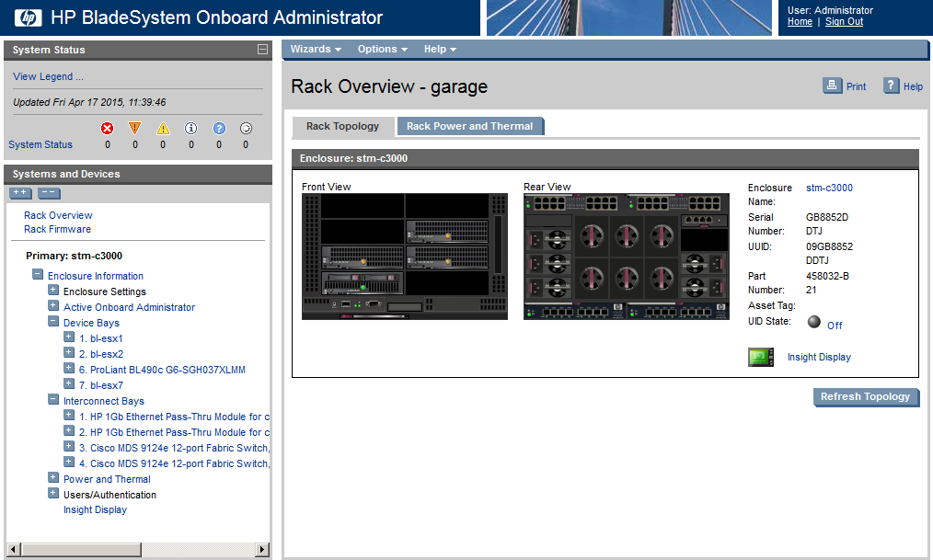Click the enclosure Front View image
Viewport: 933px width, 560px height.
pos(405,257)
